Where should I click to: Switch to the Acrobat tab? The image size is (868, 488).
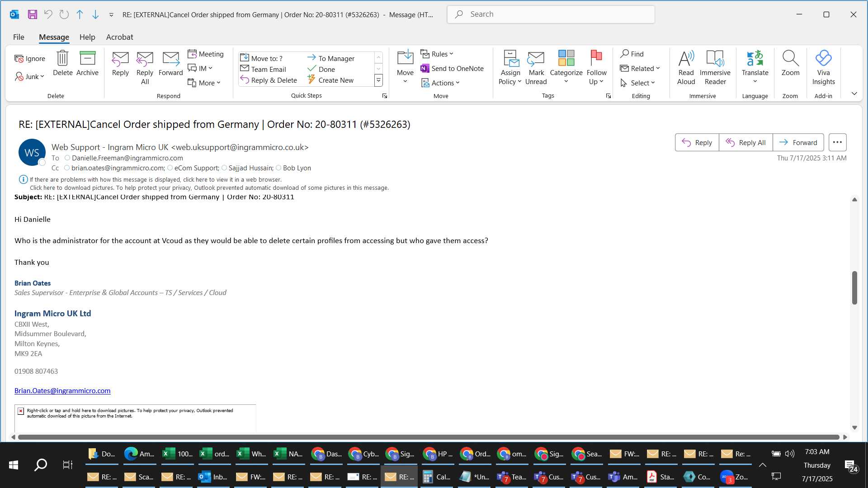(119, 37)
